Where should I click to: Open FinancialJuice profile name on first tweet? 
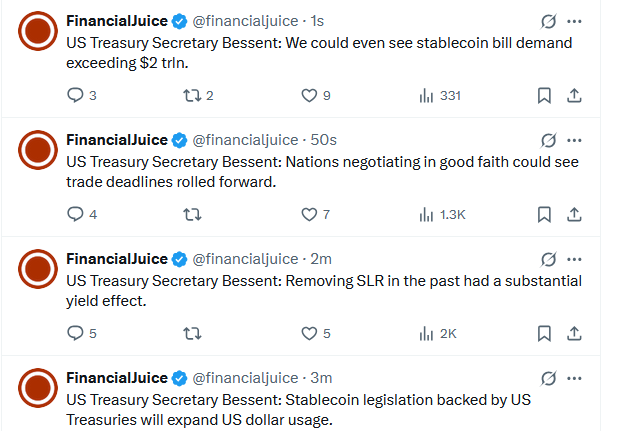pos(117,21)
